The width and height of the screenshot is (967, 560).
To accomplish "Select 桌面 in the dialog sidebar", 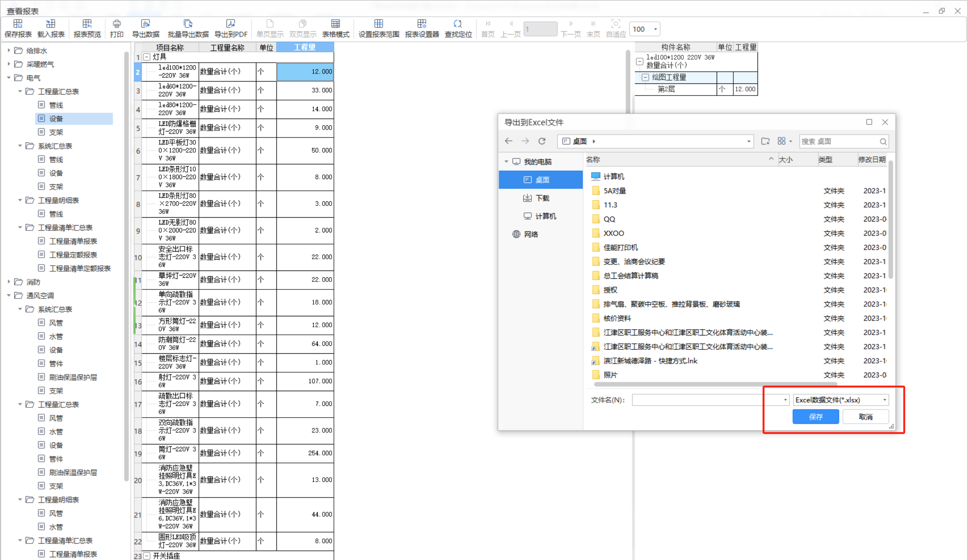I will (x=541, y=179).
